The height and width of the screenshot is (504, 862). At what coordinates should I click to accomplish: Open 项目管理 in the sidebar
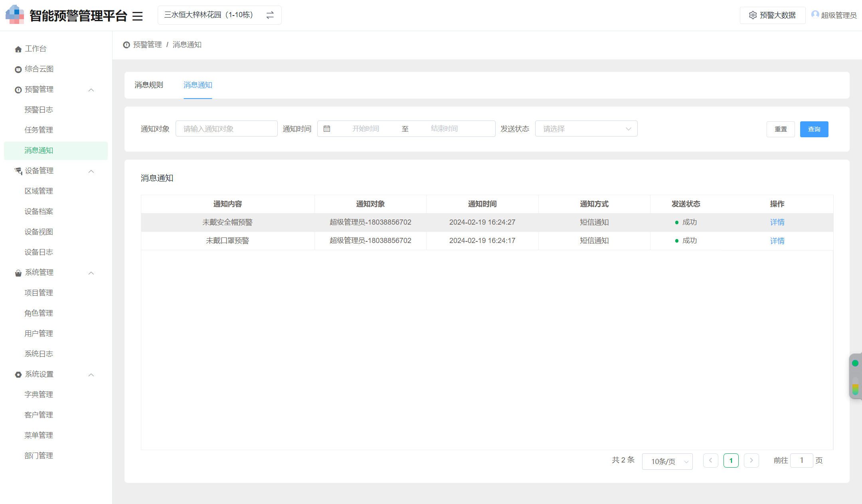[39, 293]
